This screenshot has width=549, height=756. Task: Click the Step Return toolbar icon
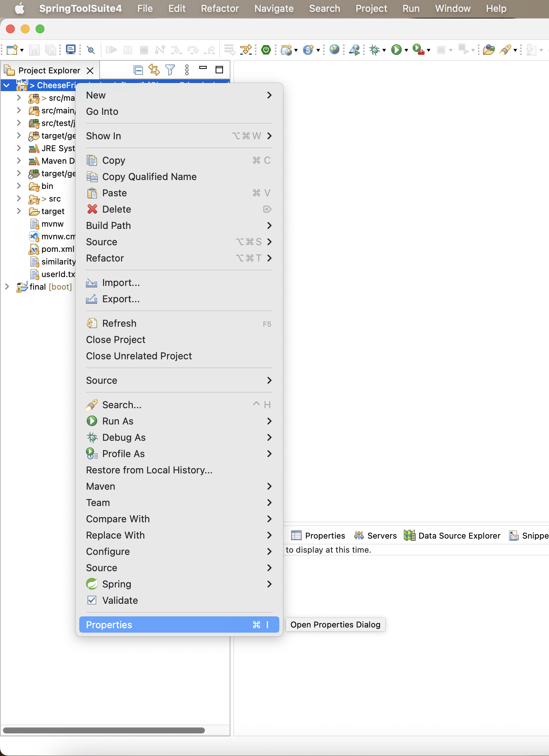[210, 50]
